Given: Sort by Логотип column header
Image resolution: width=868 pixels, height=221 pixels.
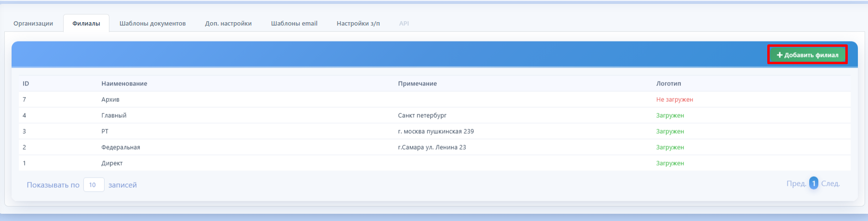Looking at the screenshot, I should (668, 83).
